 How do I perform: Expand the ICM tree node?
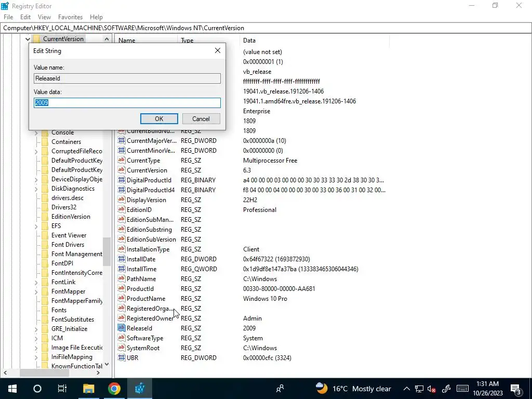coord(36,338)
